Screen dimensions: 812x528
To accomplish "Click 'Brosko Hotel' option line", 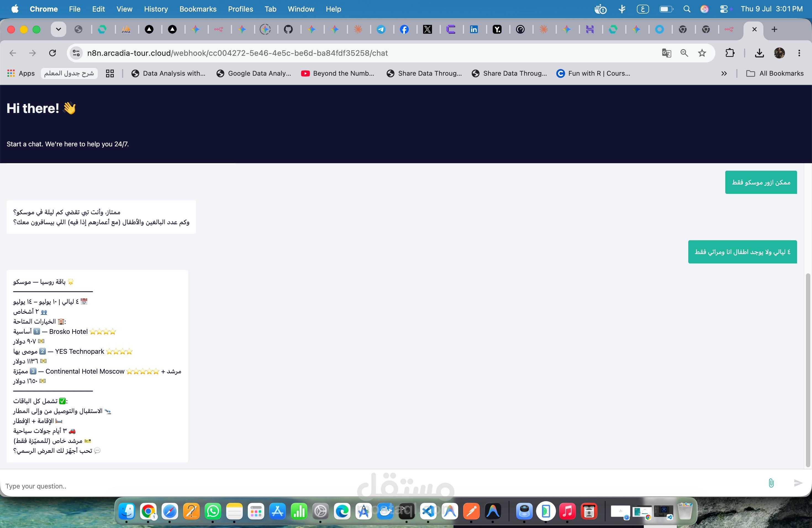I will [x=65, y=332].
